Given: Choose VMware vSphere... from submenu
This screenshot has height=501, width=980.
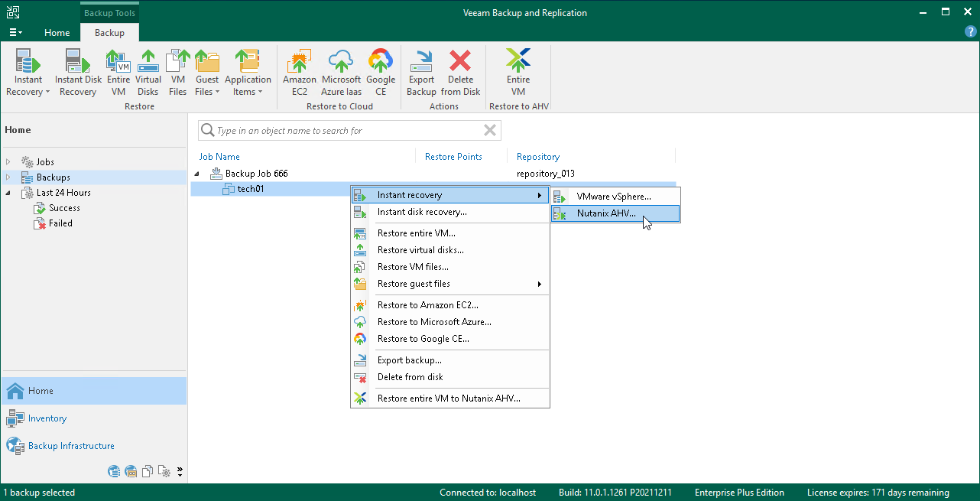Looking at the screenshot, I should click(615, 197).
